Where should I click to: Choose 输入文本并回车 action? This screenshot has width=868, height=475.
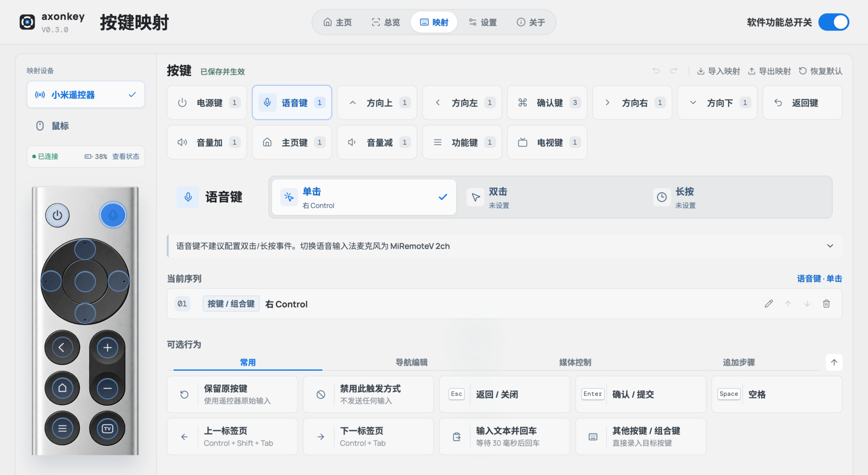point(504,436)
